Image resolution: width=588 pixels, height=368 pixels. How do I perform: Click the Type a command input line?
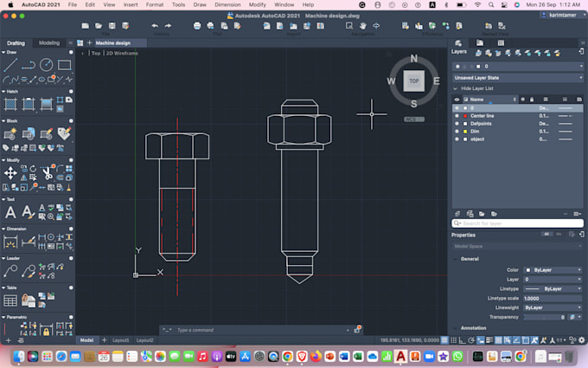(x=261, y=330)
